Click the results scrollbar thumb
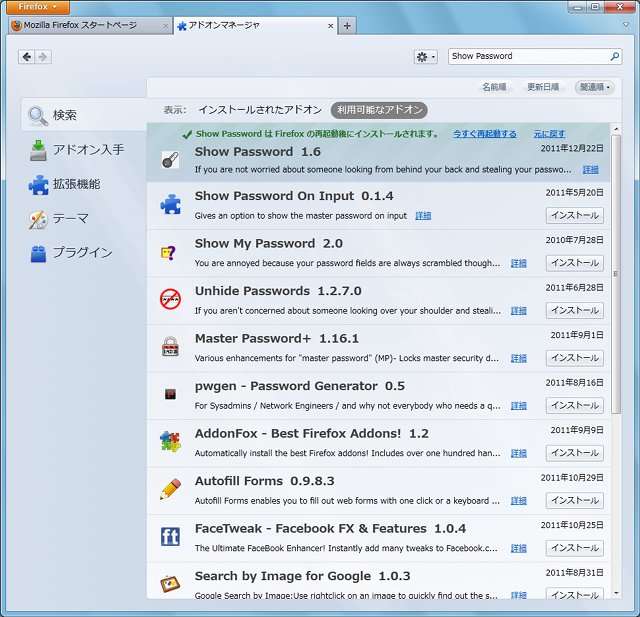640x617 pixels. (x=616, y=273)
